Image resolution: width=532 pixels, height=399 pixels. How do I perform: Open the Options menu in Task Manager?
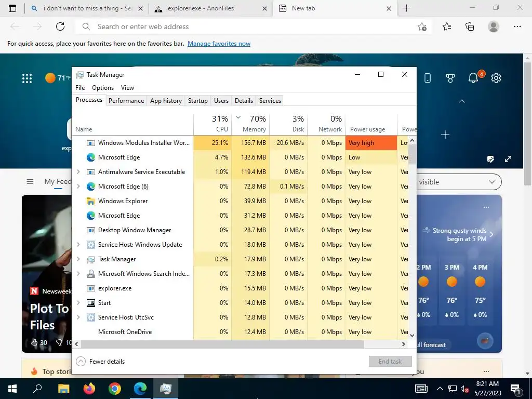103,87
